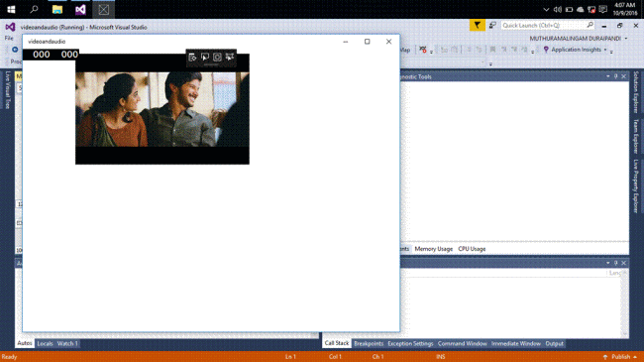Viewport: 644px width, 362px height.
Task: Switch to Memory Usage tab
Action: point(433,249)
